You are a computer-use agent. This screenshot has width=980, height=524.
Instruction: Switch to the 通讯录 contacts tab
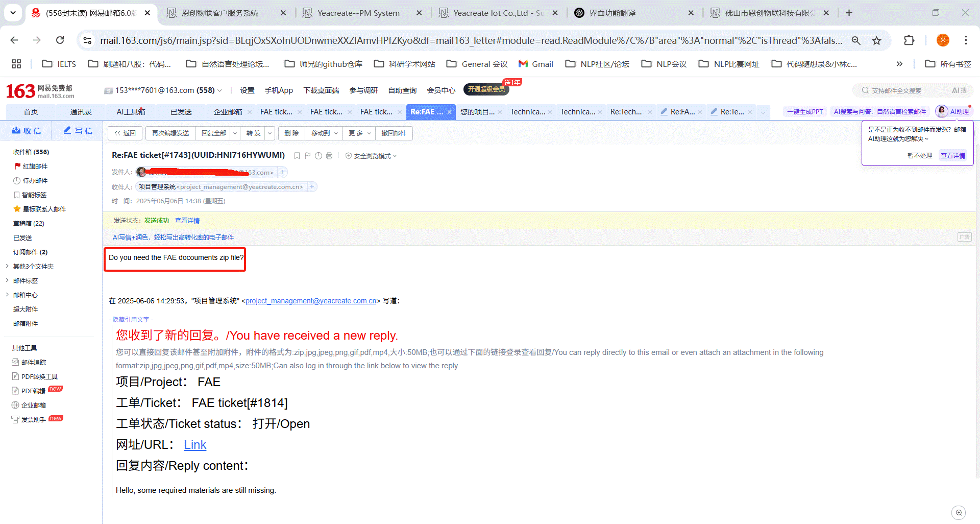81,112
